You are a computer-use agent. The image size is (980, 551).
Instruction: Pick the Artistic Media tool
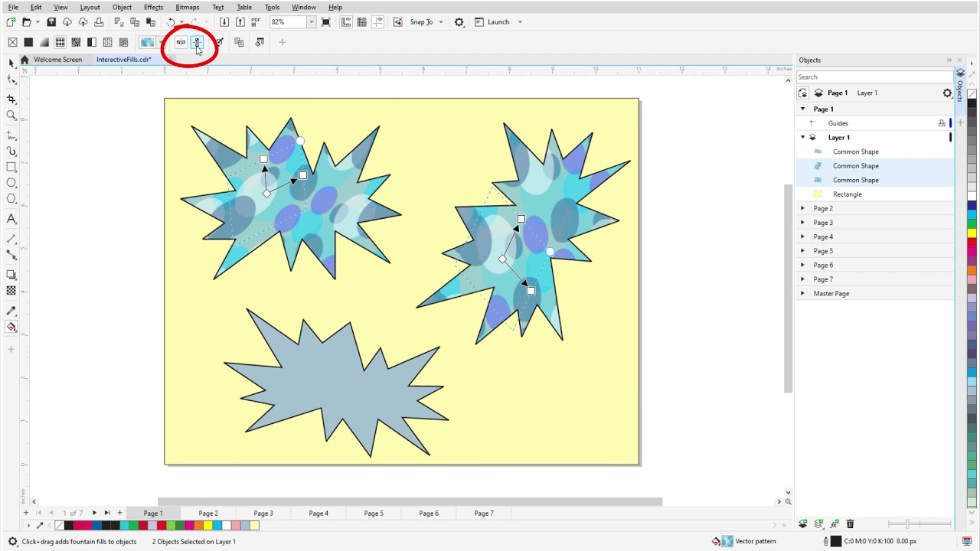pyautogui.click(x=11, y=151)
